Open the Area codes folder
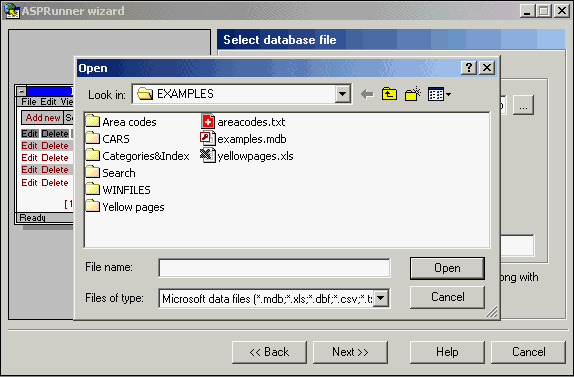The width and height of the screenshot is (574, 377). (x=121, y=122)
